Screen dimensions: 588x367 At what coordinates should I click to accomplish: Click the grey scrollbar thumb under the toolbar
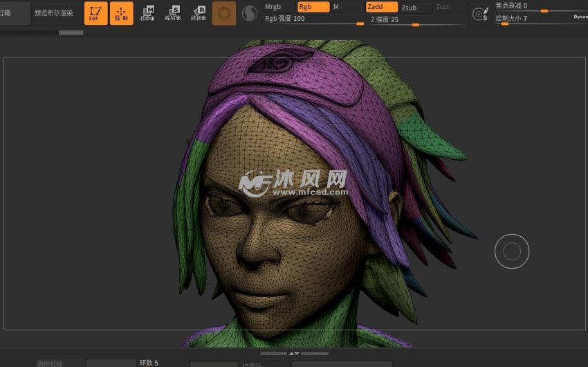tap(71, 33)
